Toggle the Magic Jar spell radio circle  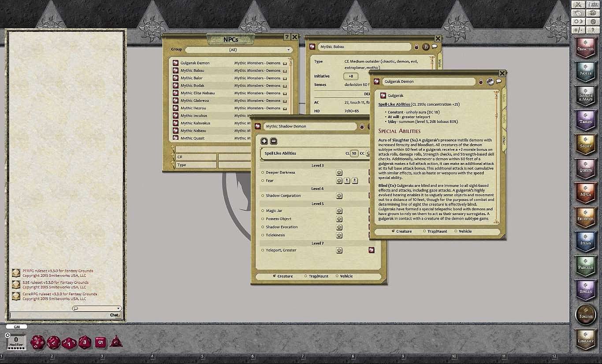263,211
